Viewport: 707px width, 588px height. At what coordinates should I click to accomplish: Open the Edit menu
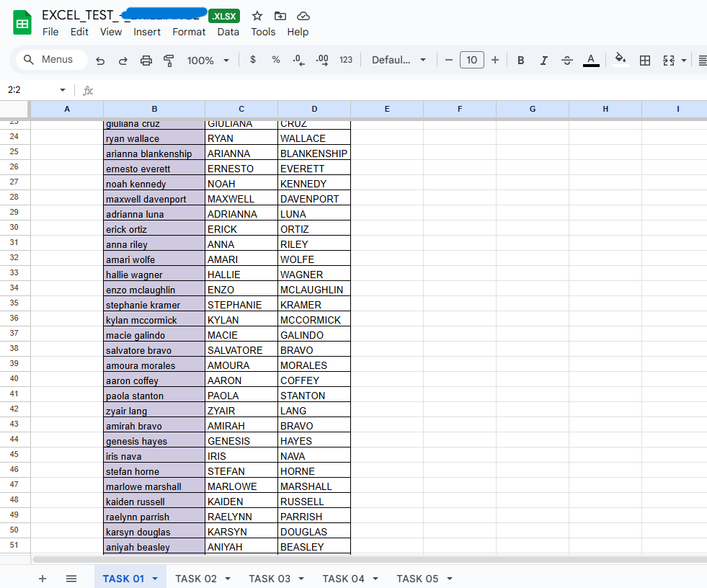79,32
